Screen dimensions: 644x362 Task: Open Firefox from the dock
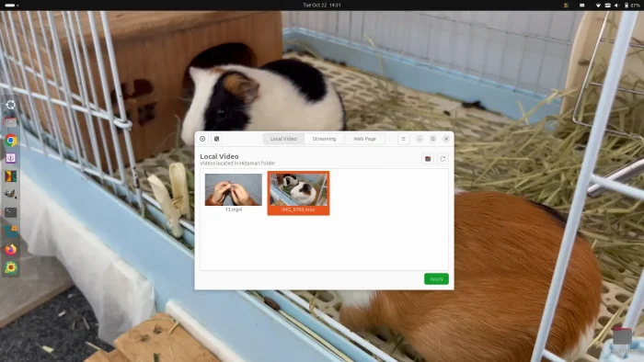pos(11,249)
